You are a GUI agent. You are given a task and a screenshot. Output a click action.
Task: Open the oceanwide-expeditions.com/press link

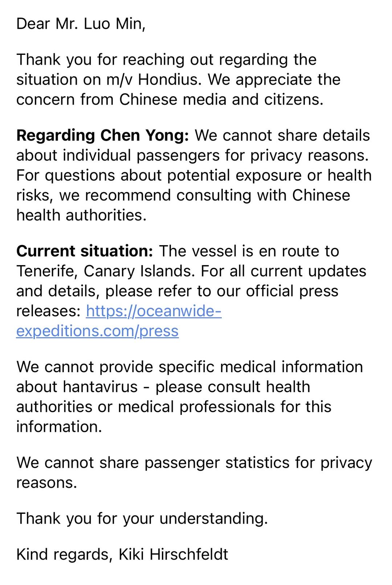point(154,311)
